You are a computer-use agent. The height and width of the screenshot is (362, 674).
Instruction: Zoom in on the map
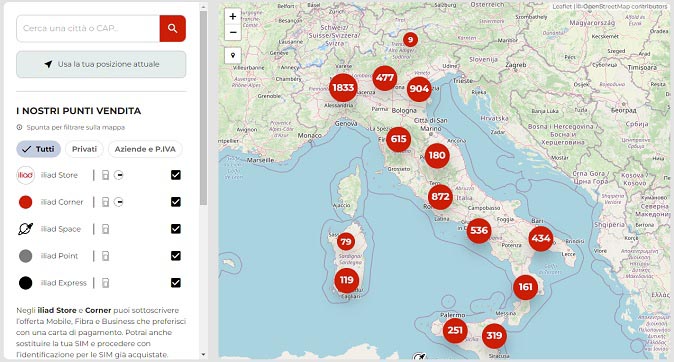[233, 17]
